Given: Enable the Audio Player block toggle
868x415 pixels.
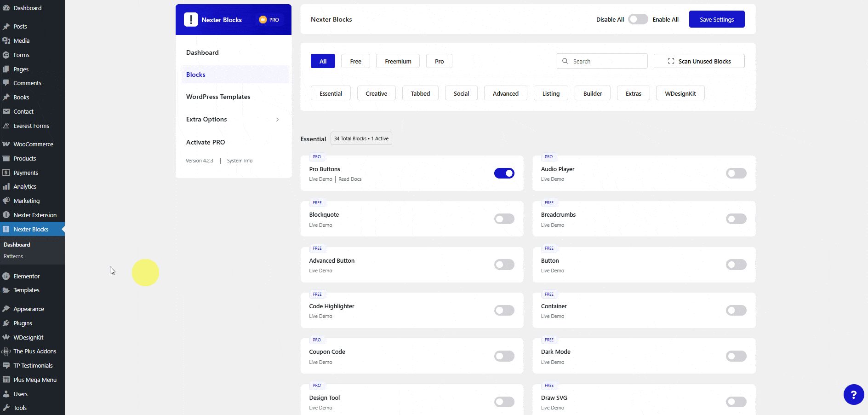Looking at the screenshot, I should pos(736,173).
